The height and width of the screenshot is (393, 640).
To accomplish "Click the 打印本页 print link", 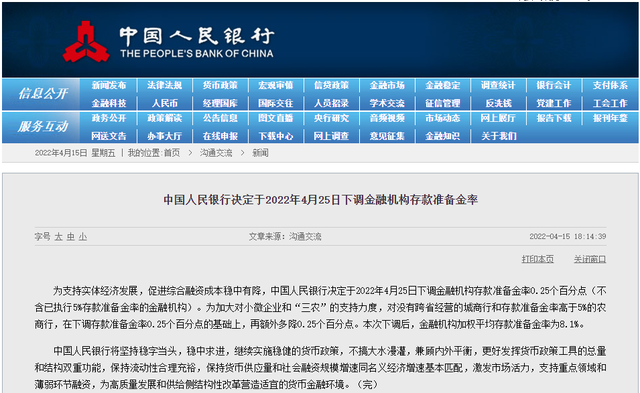I will pyautogui.click(x=538, y=259).
